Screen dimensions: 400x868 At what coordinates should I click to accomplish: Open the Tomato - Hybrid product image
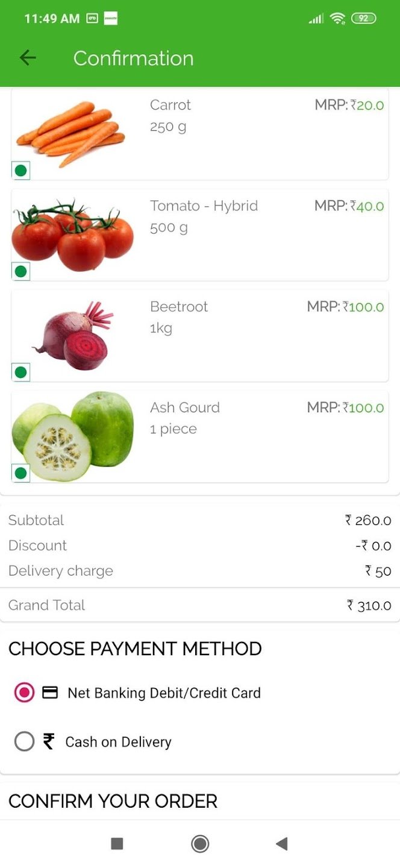73,236
